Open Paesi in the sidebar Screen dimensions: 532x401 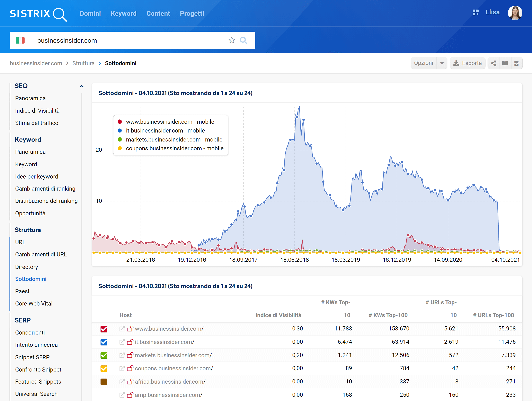[22, 291]
